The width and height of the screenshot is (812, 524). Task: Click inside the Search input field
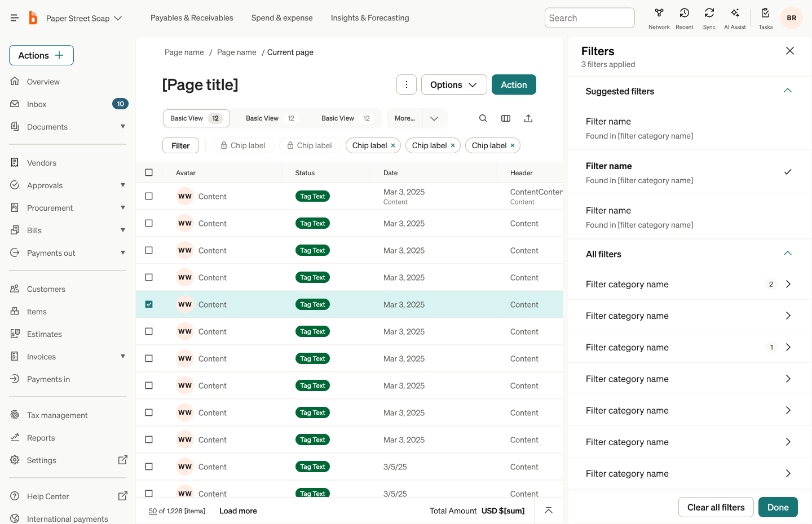[x=589, y=17]
